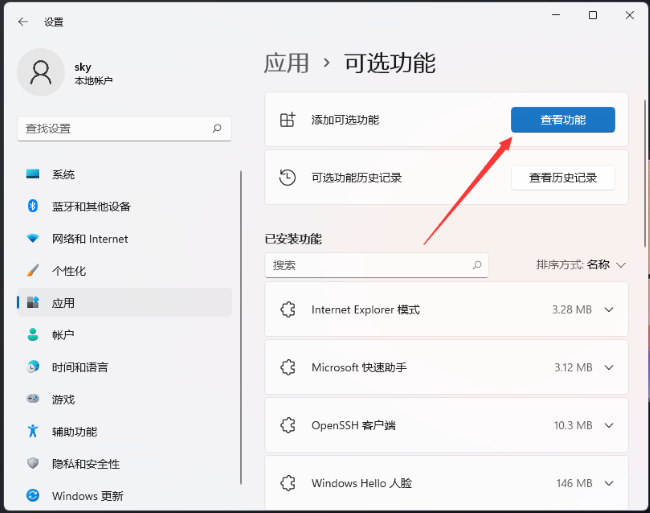Select 个性化 in the sidebar
650x513 pixels.
coord(124,271)
